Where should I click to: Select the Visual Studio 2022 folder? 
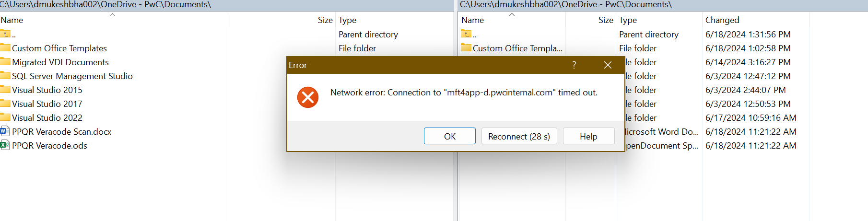tap(47, 118)
